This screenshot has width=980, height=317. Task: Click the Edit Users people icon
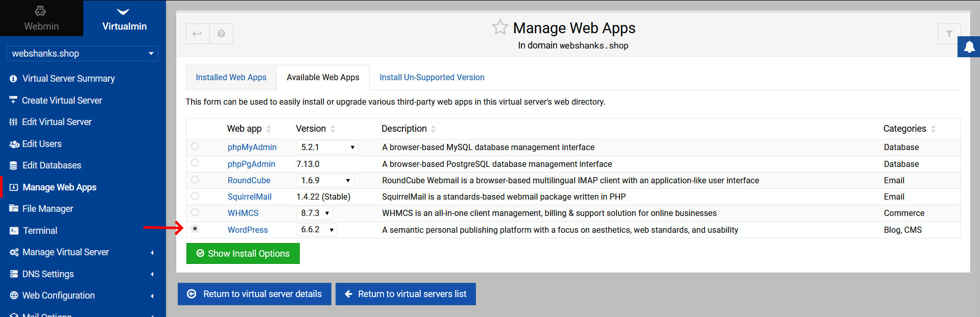(14, 144)
